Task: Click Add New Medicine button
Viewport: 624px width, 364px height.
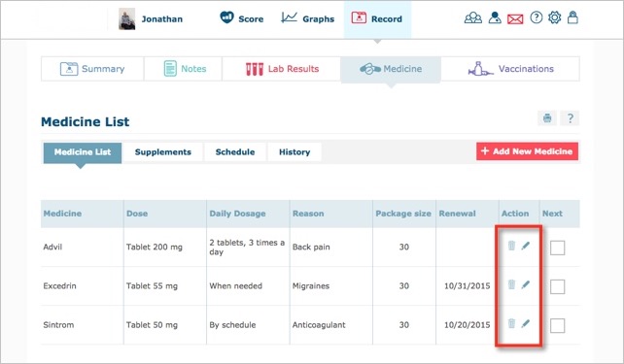Action: click(527, 151)
